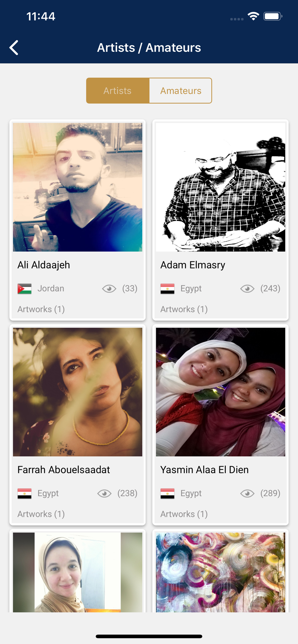Switch to the Amateurs tab
The image size is (298, 644).
click(x=181, y=90)
